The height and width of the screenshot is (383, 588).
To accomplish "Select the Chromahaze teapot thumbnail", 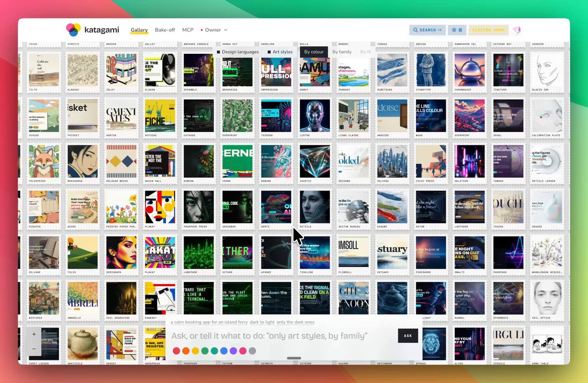I will click(x=470, y=70).
